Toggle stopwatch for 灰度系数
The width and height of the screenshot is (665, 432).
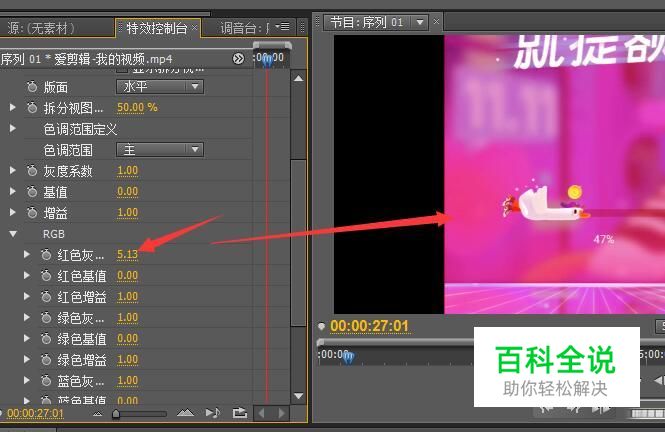[32, 171]
